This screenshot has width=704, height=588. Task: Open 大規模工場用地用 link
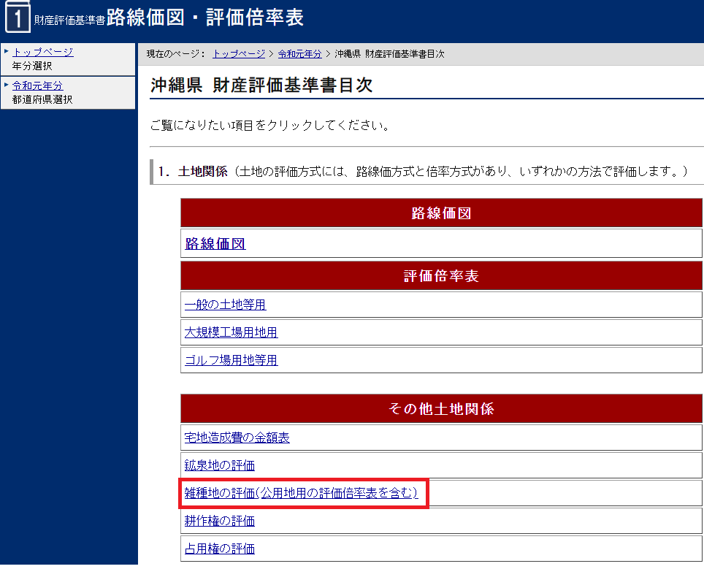[x=231, y=332]
